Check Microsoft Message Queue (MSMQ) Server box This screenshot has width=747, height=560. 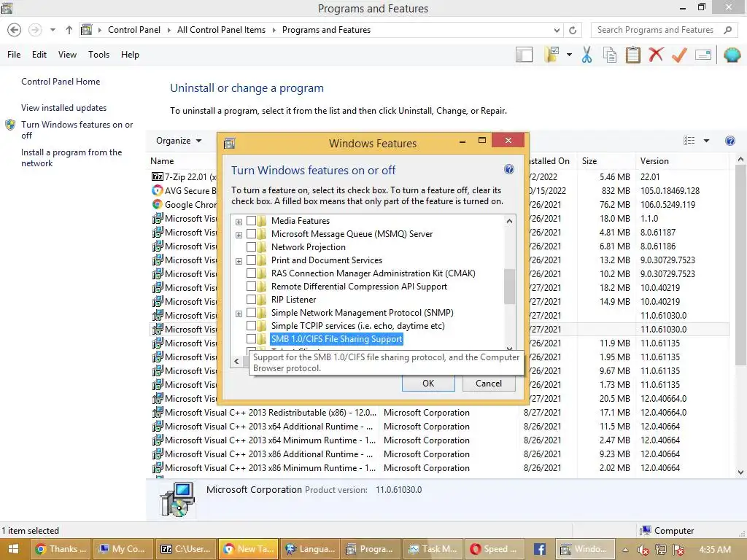[251, 234]
